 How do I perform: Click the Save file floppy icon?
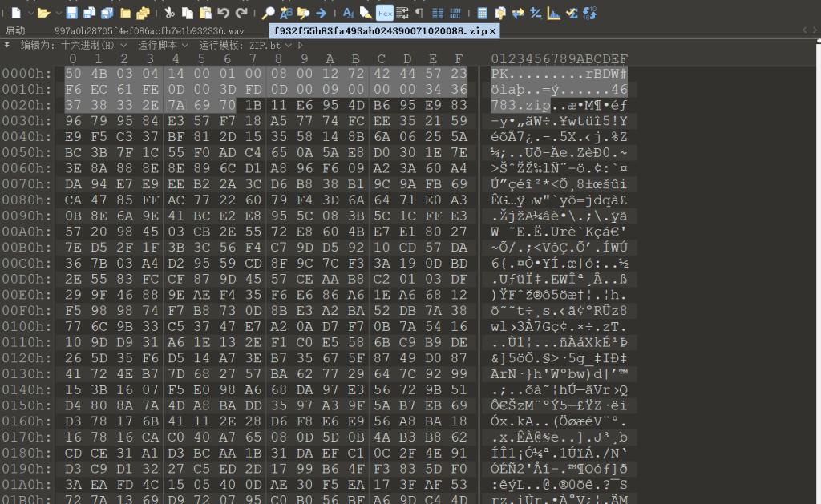point(72,13)
